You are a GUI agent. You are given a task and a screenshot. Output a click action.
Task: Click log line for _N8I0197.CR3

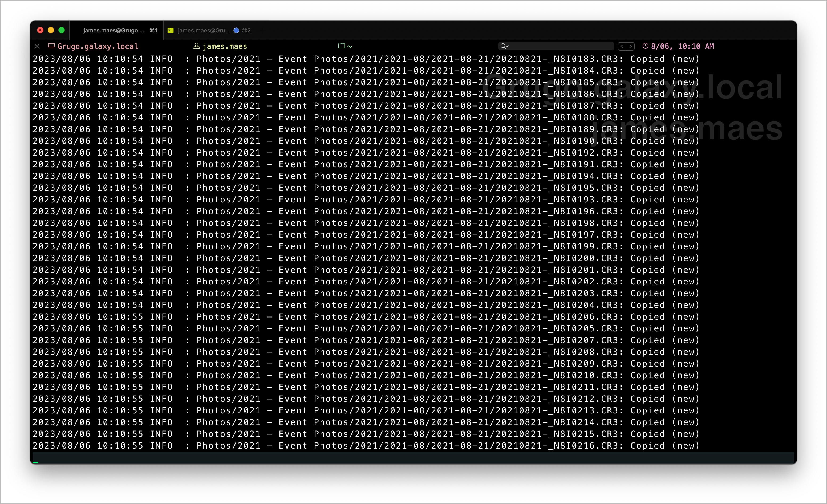point(366,235)
